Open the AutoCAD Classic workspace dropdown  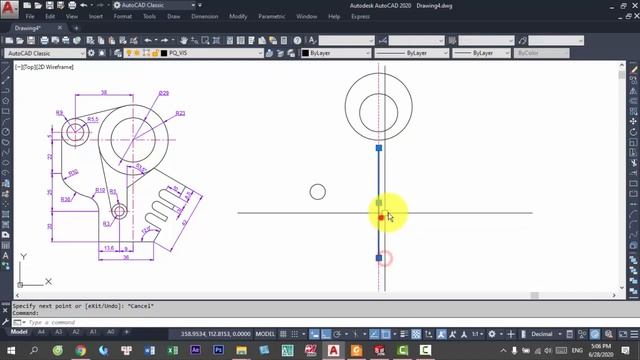click(x=45, y=53)
